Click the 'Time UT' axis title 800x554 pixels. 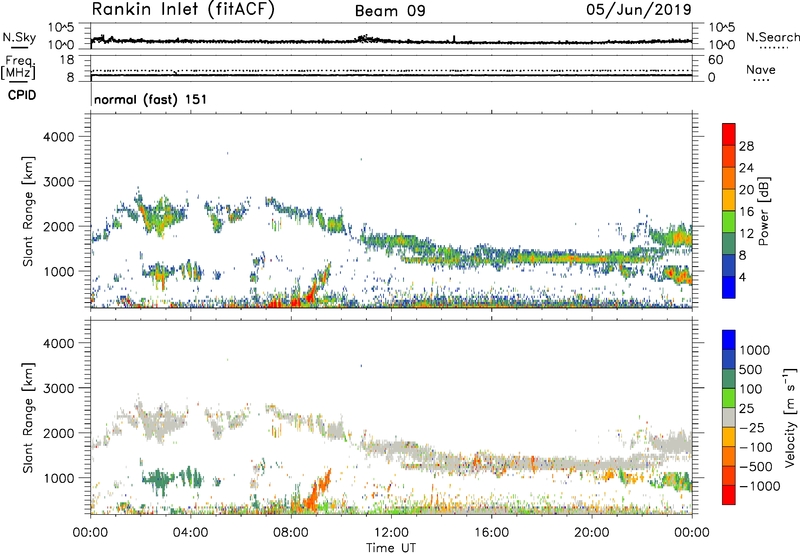click(x=391, y=548)
